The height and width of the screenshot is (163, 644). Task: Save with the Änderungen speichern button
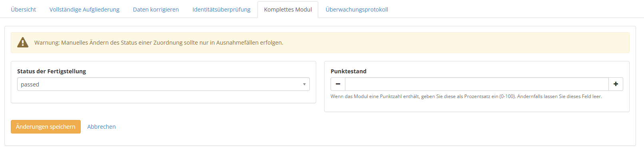[46, 127]
